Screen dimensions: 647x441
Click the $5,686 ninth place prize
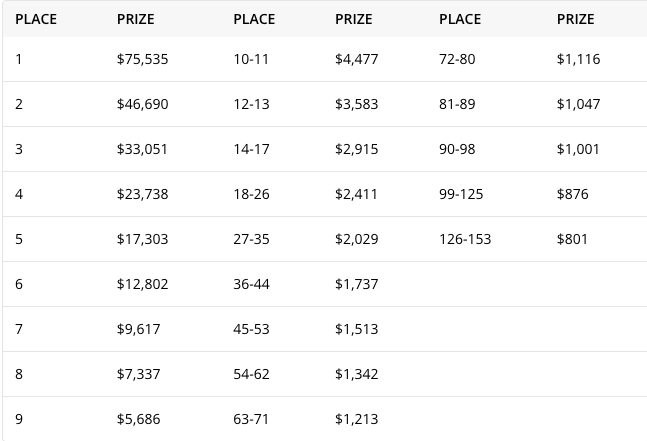(x=138, y=419)
